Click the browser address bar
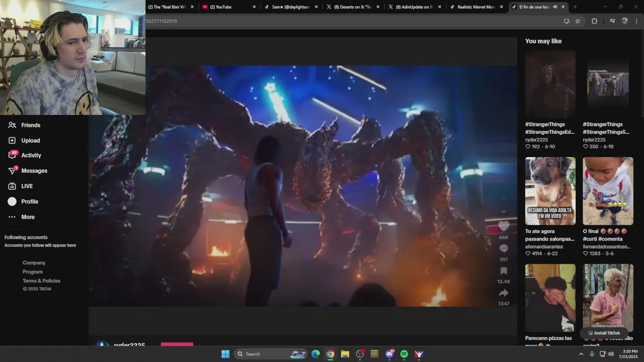Image resolution: width=644 pixels, height=362 pixels. (352, 21)
